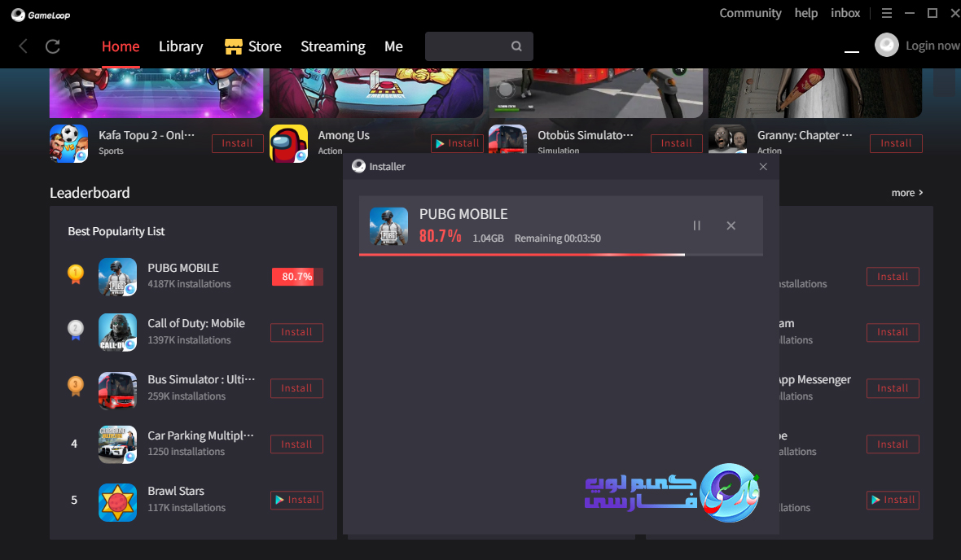Viewport: 961px width, 560px height.
Task: Click the Among Us game icon
Action: point(288,143)
